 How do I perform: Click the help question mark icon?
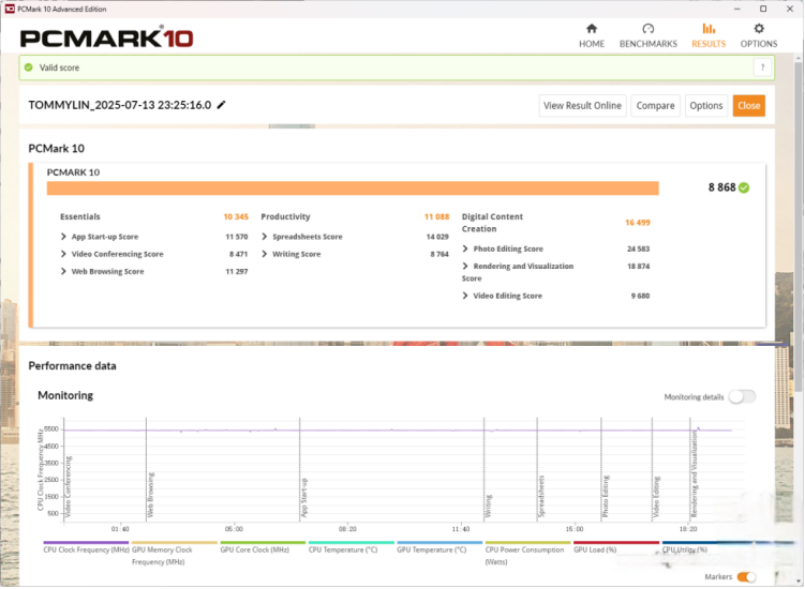(762, 67)
